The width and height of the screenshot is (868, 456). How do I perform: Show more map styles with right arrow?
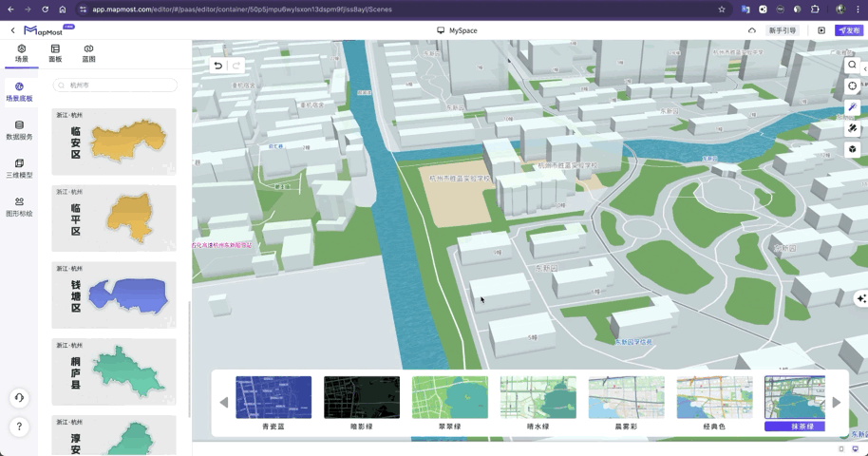836,402
